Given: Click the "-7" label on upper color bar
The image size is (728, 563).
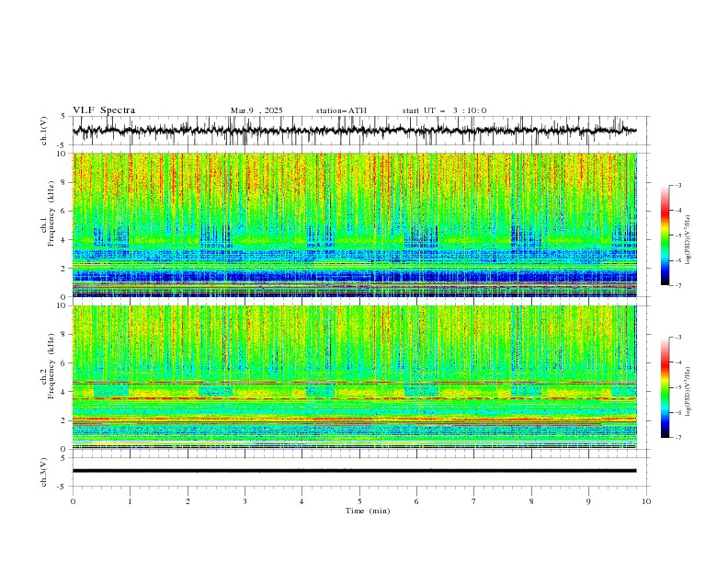Looking at the screenshot, I should click(x=677, y=285).
